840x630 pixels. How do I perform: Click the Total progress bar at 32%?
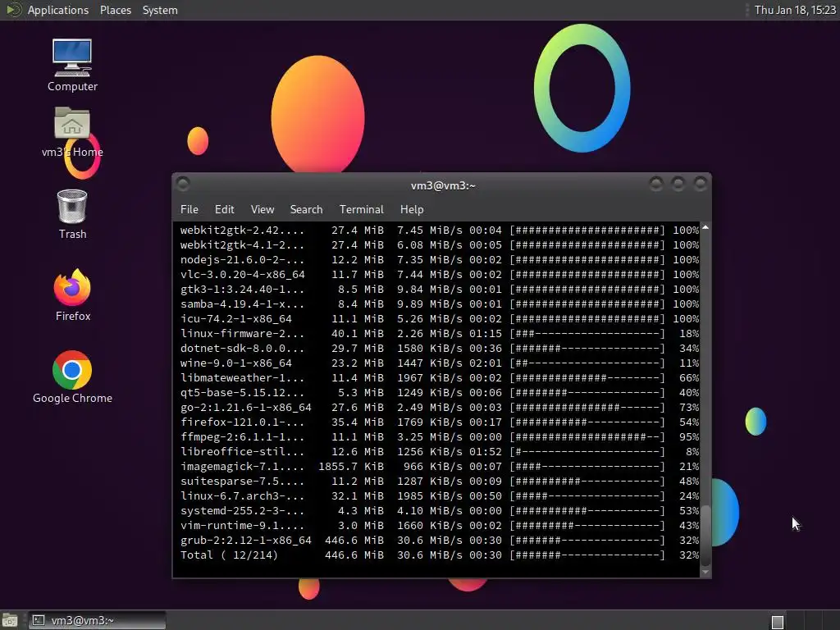[587, 555]
